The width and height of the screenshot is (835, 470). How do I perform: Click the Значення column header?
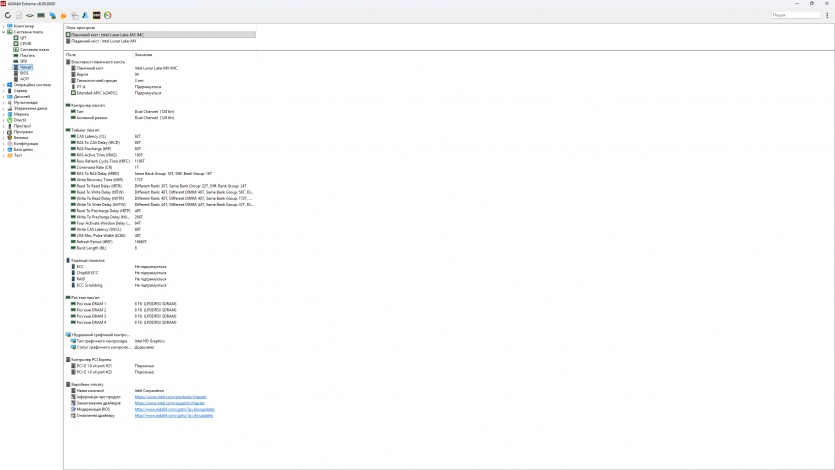coord(144,54)
